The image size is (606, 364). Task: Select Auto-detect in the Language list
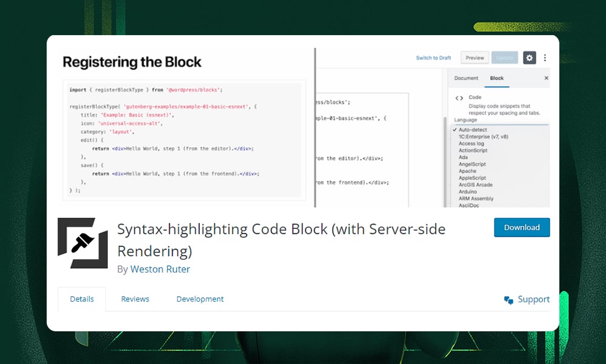(474, 129)
